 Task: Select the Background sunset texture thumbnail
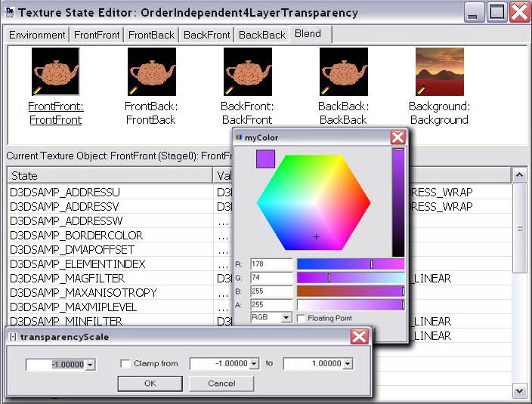click(439, 72)
